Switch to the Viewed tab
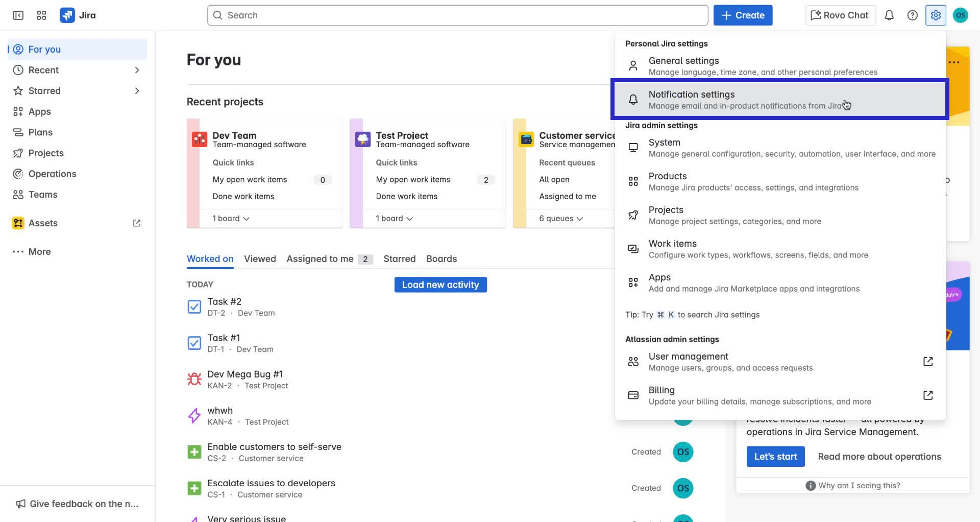Image resolution: width=980 pixels, height=522 pixels. 260,258
